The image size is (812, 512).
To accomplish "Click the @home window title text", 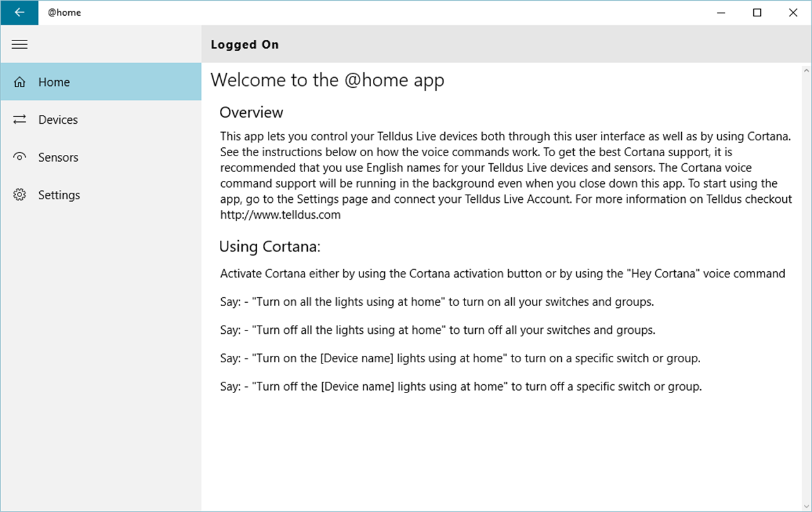I will [x=64, y=13].
